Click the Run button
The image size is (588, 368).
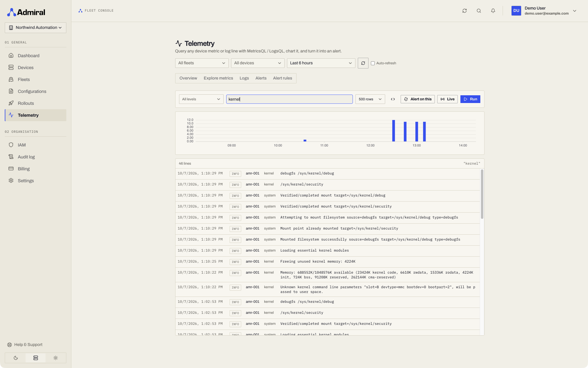coord(470,99)
